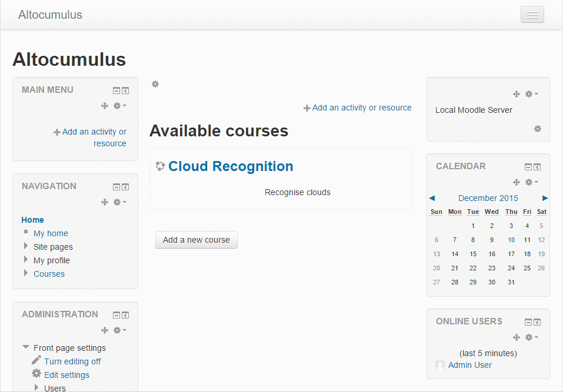Click the gear icon above Available courses
This screenshot has height=392, width=563.
point(155,84)
